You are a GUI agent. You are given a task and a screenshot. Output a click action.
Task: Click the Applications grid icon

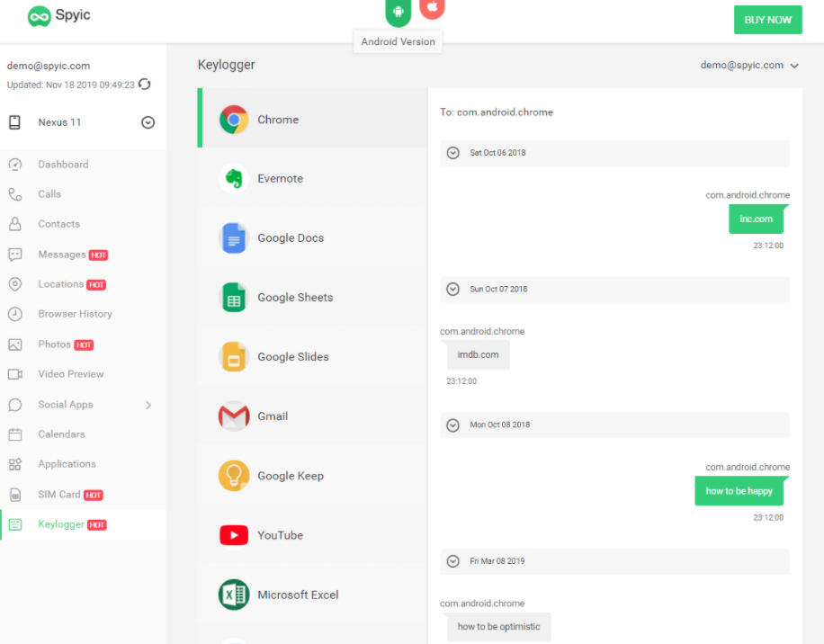(x=15, y=464)
